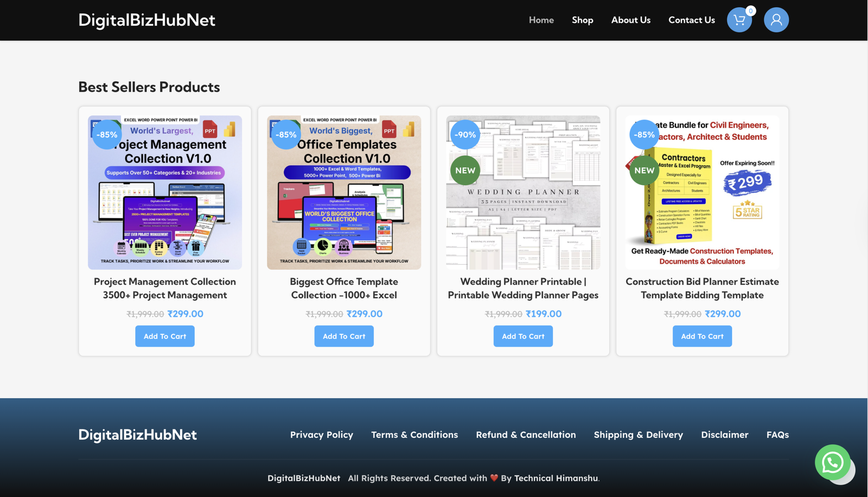Open the Contact Us page

click(x=691, y=20)
